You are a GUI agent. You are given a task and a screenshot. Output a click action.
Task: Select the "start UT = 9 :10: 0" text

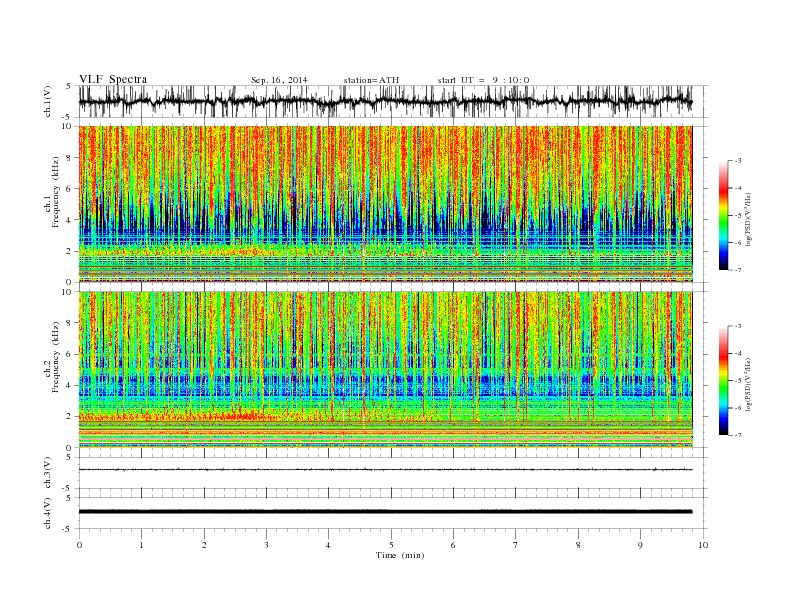(x=483, y=80)
